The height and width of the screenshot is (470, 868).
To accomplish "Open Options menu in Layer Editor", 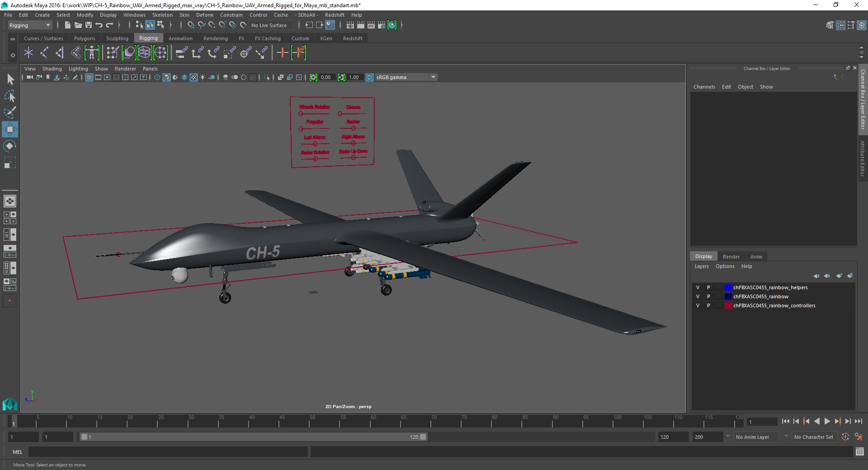I will pyautogui.click(x=725, y=266).
